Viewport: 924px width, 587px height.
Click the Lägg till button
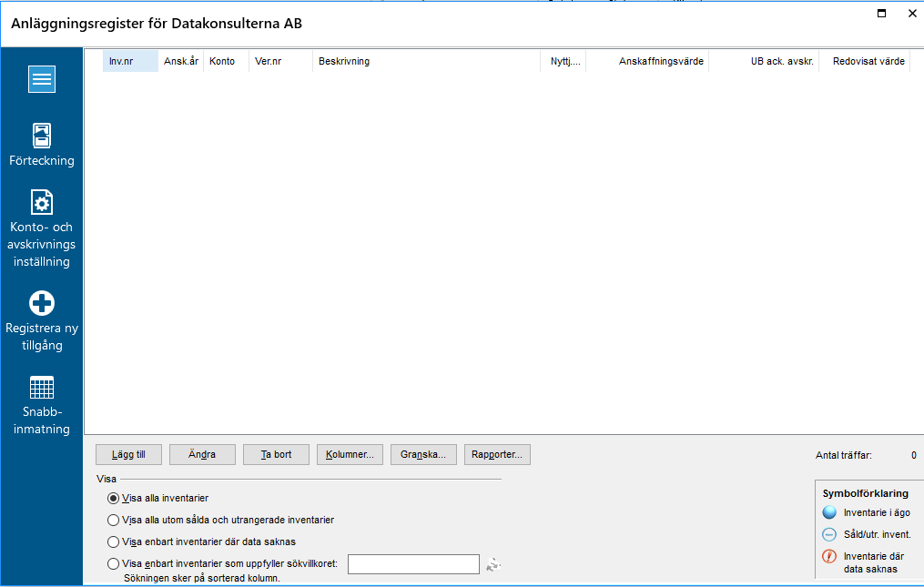(128, 454)
